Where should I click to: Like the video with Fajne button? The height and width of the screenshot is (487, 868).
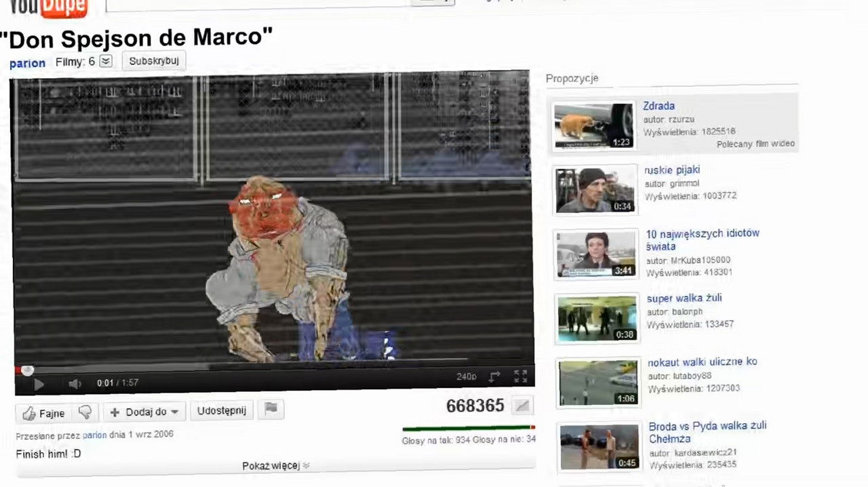pos(44,412)
